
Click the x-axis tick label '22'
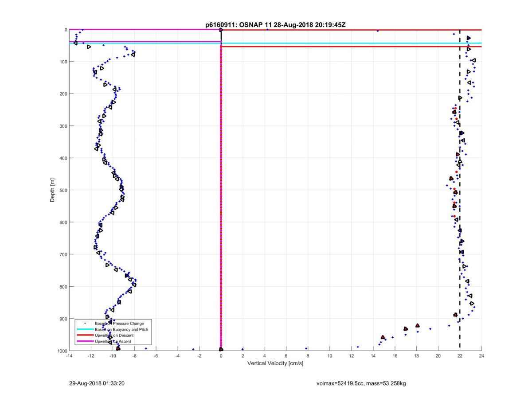[460, 356]
